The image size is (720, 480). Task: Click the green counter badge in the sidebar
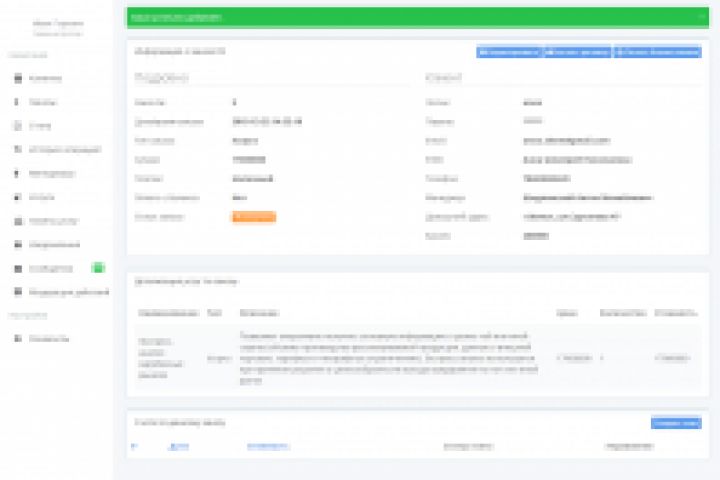[x=98, y=268]
